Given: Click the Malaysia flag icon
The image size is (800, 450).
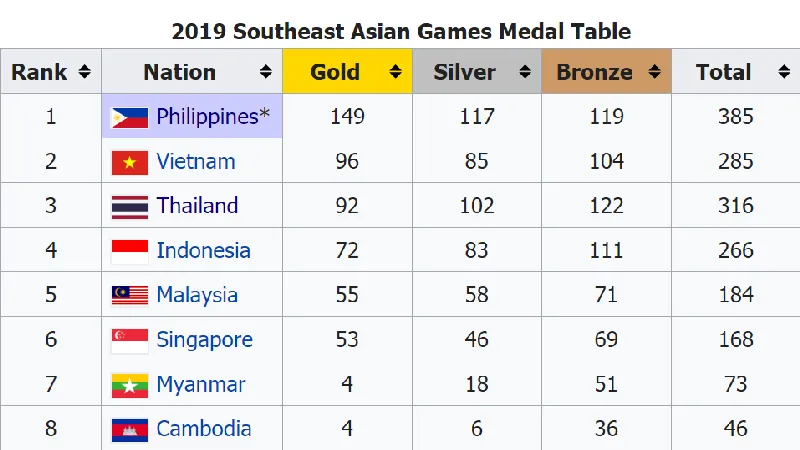Looking at the screenshot, I should click(x=129, y=296).
